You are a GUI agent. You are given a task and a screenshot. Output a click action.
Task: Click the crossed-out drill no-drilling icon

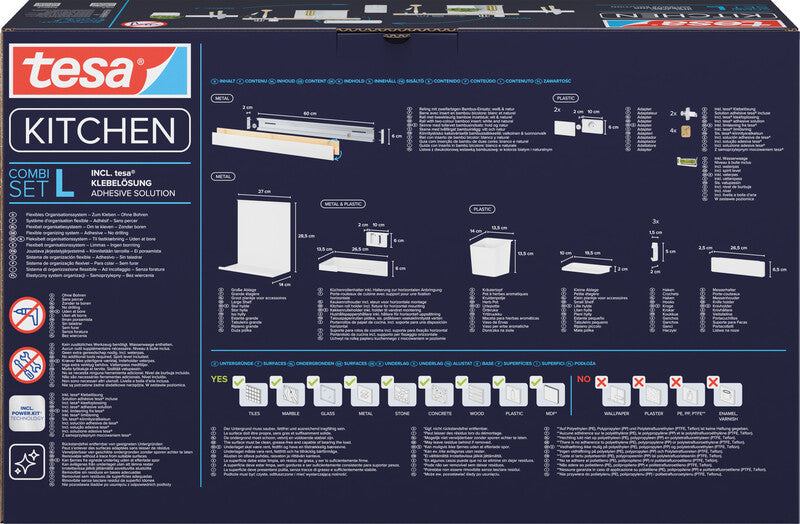[28, 315]
